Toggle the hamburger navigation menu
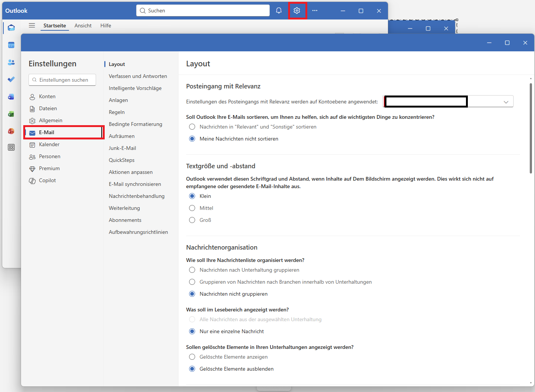The width and height of the screenshot is (535, 392). point(32,25)
